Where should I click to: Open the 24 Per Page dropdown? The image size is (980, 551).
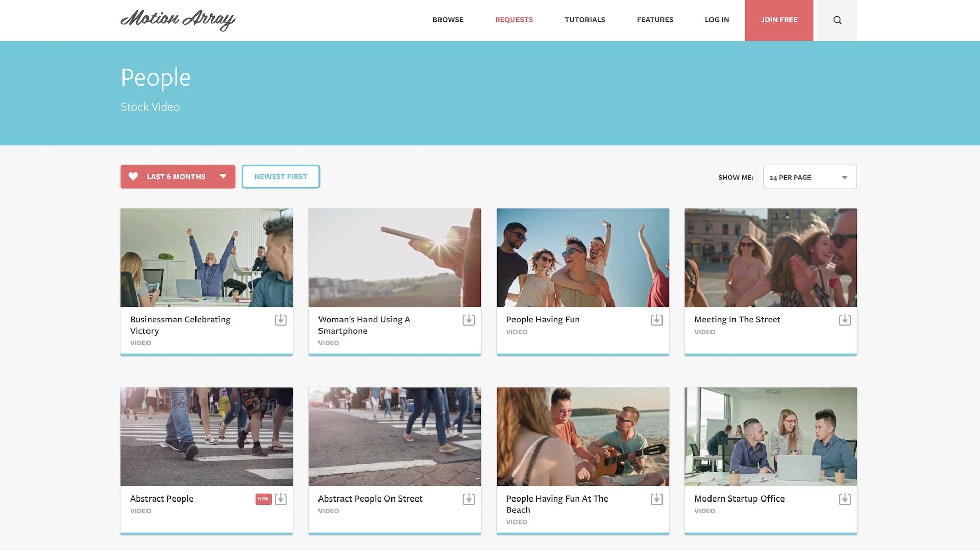(810, 177)
